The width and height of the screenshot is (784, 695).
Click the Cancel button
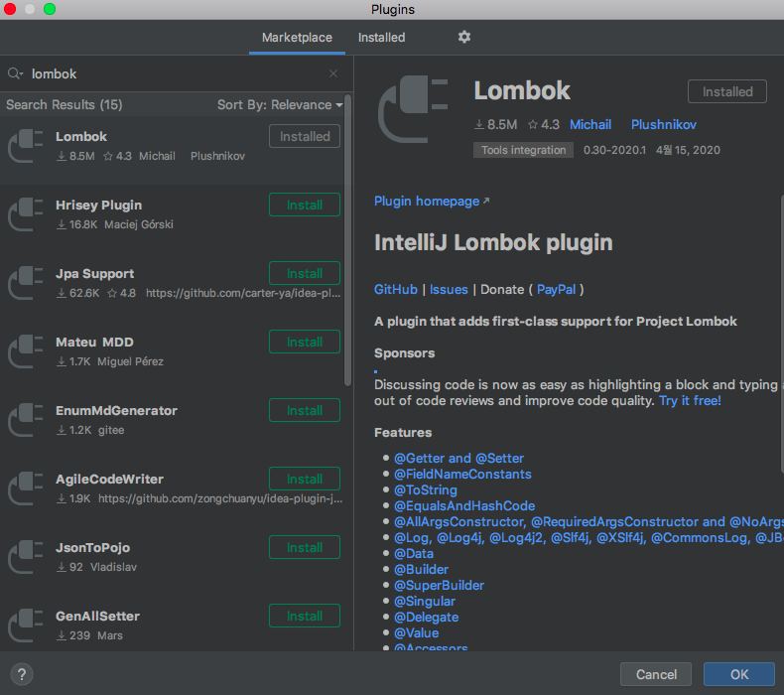656,674
